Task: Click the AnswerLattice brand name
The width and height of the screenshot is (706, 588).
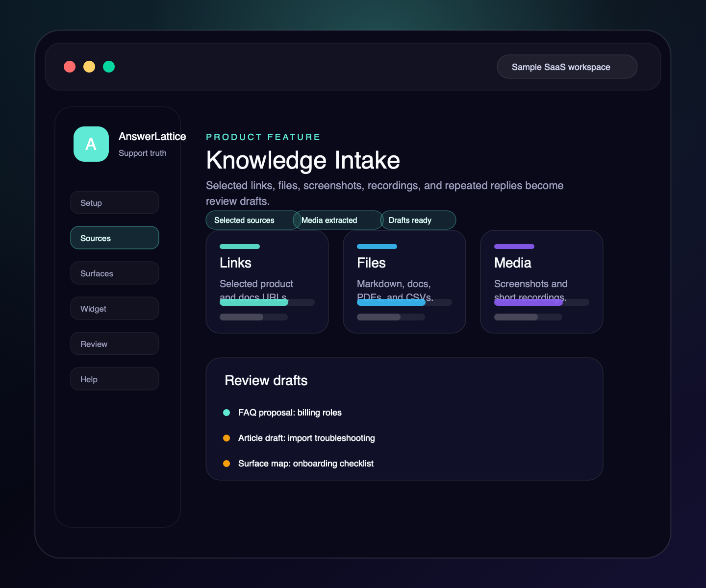Action: [x=152, y=137]
